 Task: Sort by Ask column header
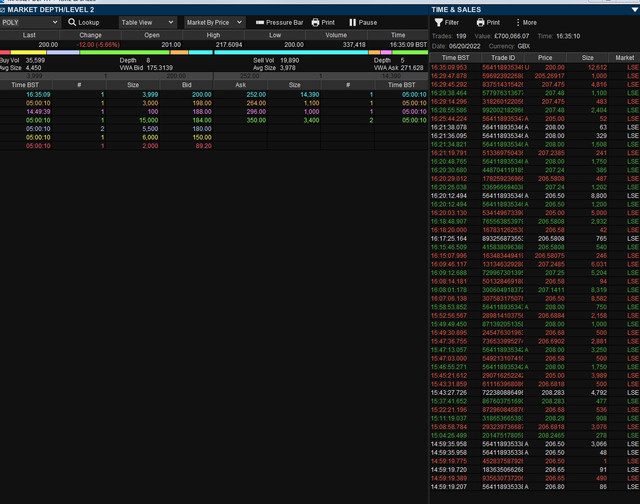coord(240,85)
